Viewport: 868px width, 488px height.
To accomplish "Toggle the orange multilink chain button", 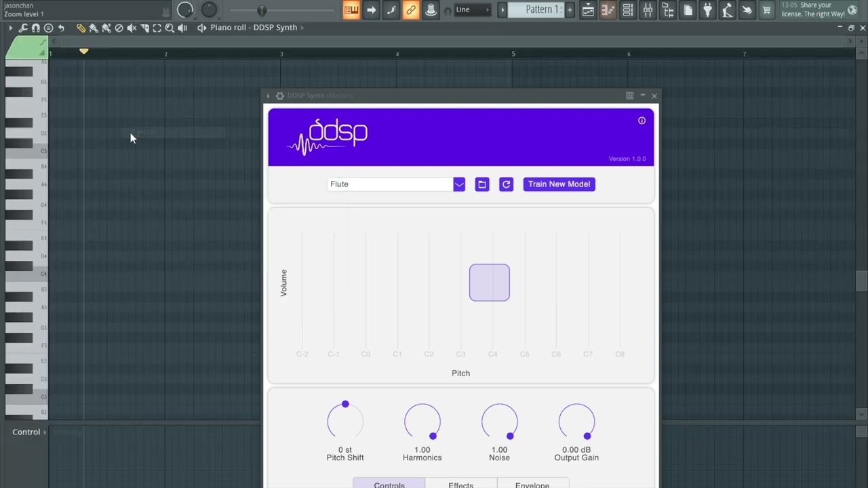I will [411, 9].
